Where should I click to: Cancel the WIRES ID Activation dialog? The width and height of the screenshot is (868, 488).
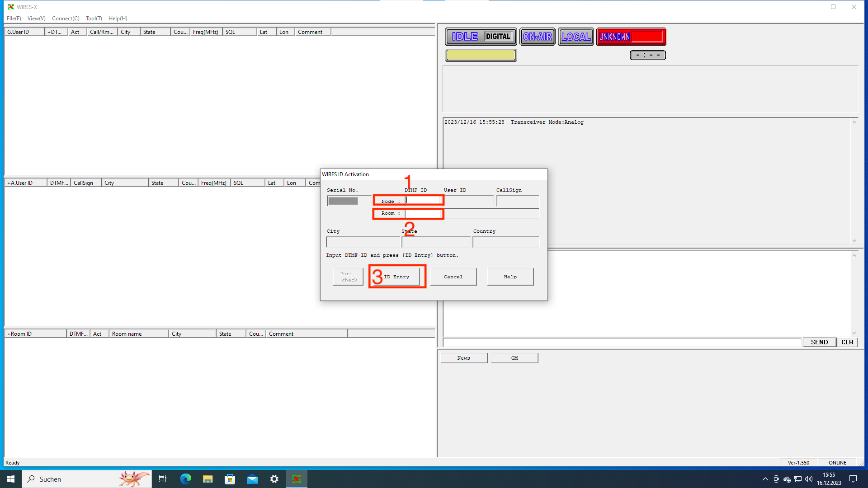453,277
